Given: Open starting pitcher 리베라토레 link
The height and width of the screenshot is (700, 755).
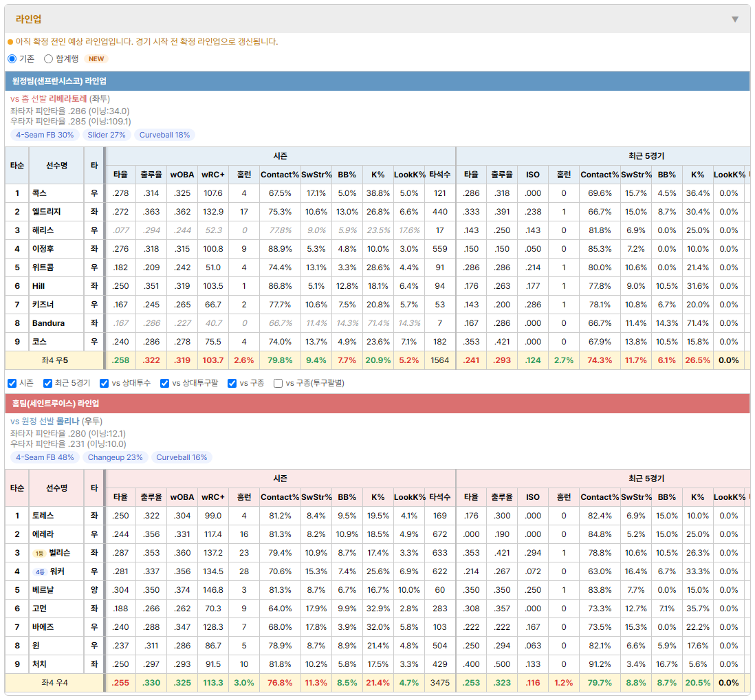Looking at the screenshot, I should click(68, 99).
